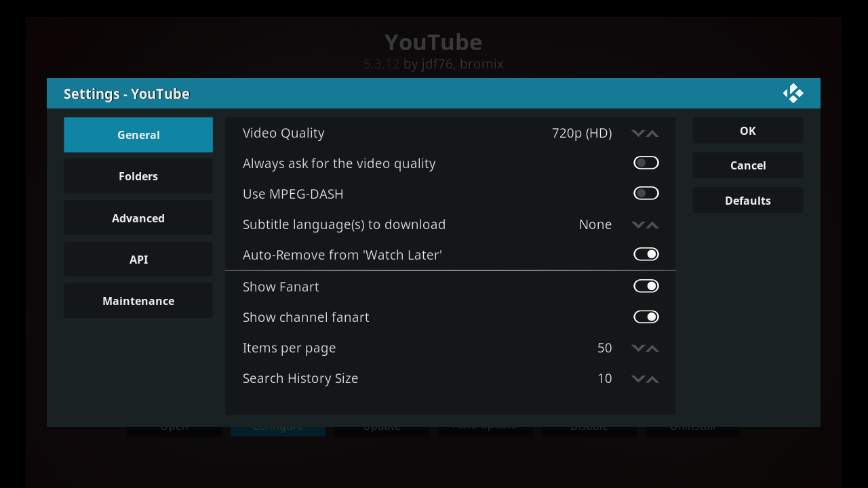The image size is (868, 488).
Task: Turn off Show Fanart
Action: [x=646, y=285]
